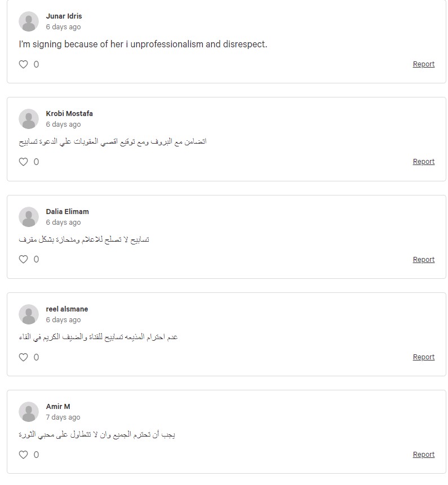Report Junar Idris's comment
Image resolution: width=448 pixels, height=485 pixels.
(424, 64)
